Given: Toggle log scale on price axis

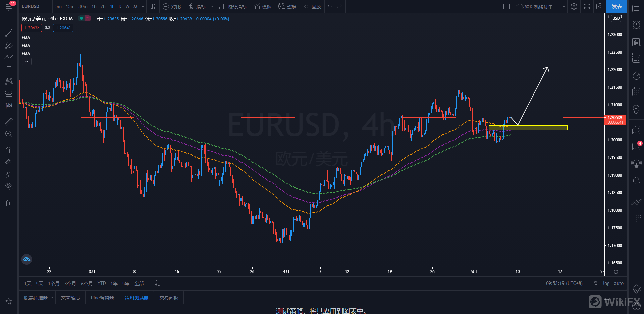Looking at the screenshot, I should tap(606, 283).
